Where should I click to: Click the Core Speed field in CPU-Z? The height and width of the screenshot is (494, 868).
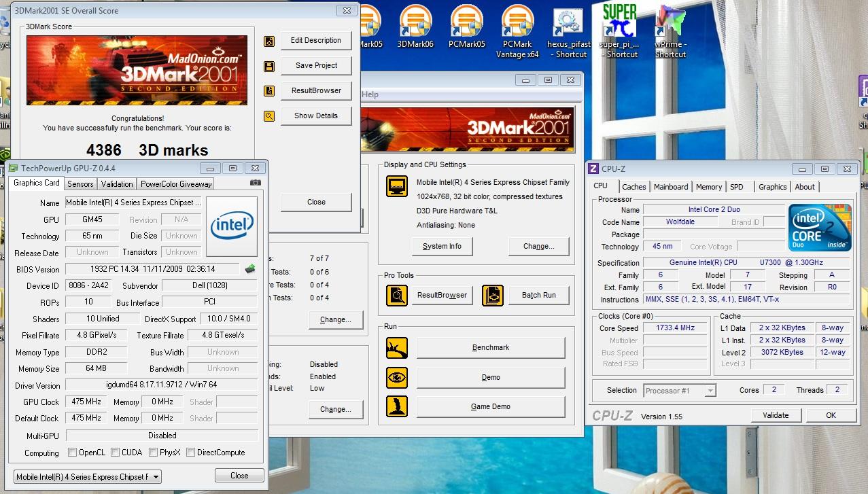674,328
